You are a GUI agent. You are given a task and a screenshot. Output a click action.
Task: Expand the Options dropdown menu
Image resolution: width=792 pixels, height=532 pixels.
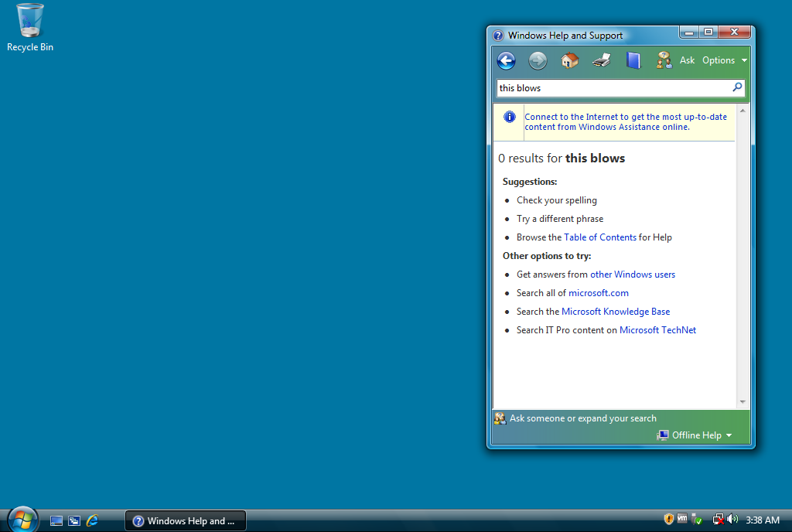point(724,60)
